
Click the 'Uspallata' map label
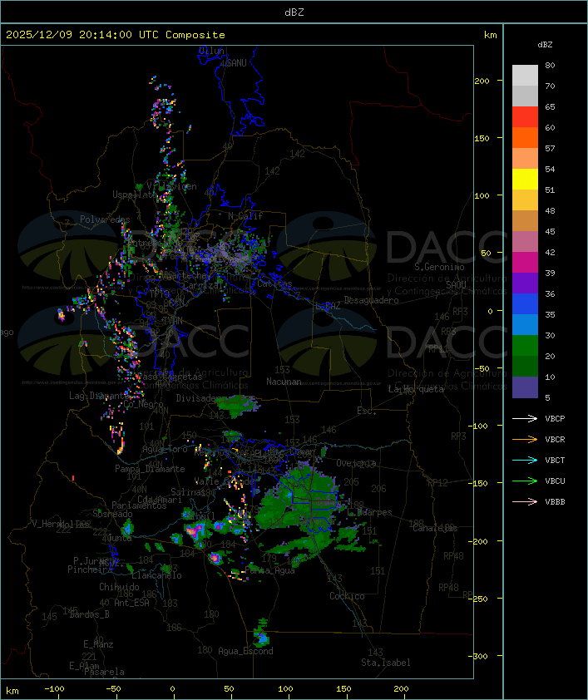(x=134, y=195)
